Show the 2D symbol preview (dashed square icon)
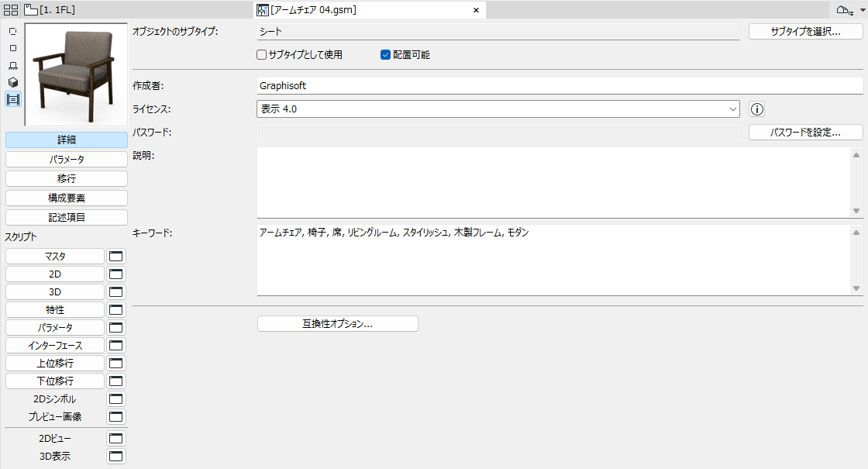 coord(12,32)
